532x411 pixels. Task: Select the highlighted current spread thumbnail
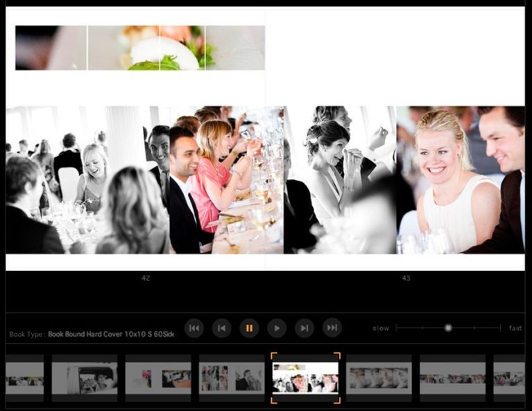tap(305, 378)
